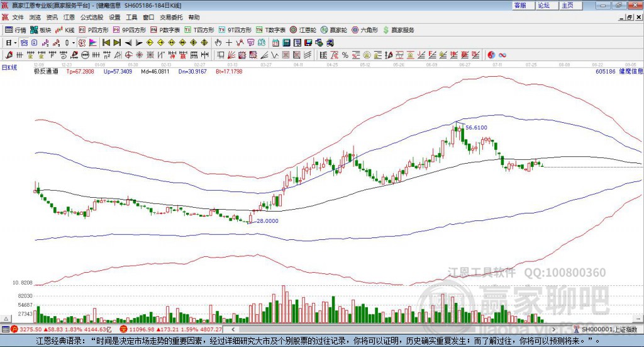
Task: Click the save floppy disk icon
Action: click(x=308, y=43)
